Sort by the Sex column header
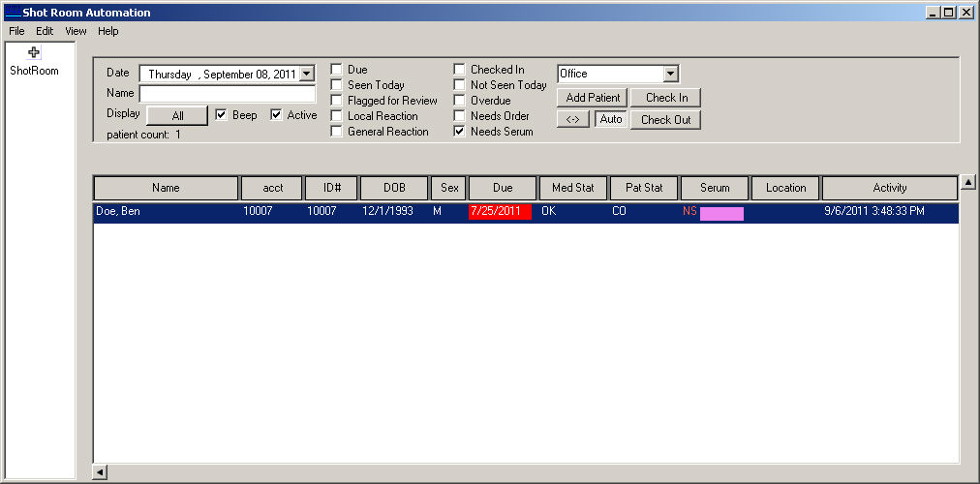Image resolution: width=980 pixels, height=484 pixels. [448, 188]
